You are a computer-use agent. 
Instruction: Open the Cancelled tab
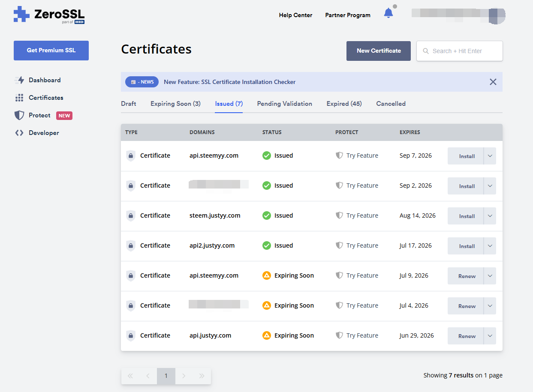[x=391, y=104]
